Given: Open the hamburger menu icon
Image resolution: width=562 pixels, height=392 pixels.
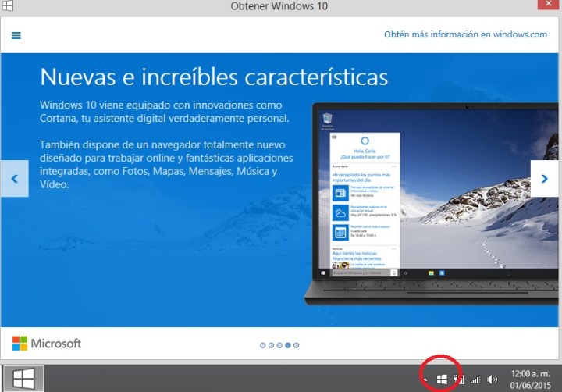Looking at the screenshot, I should point(16,35).
